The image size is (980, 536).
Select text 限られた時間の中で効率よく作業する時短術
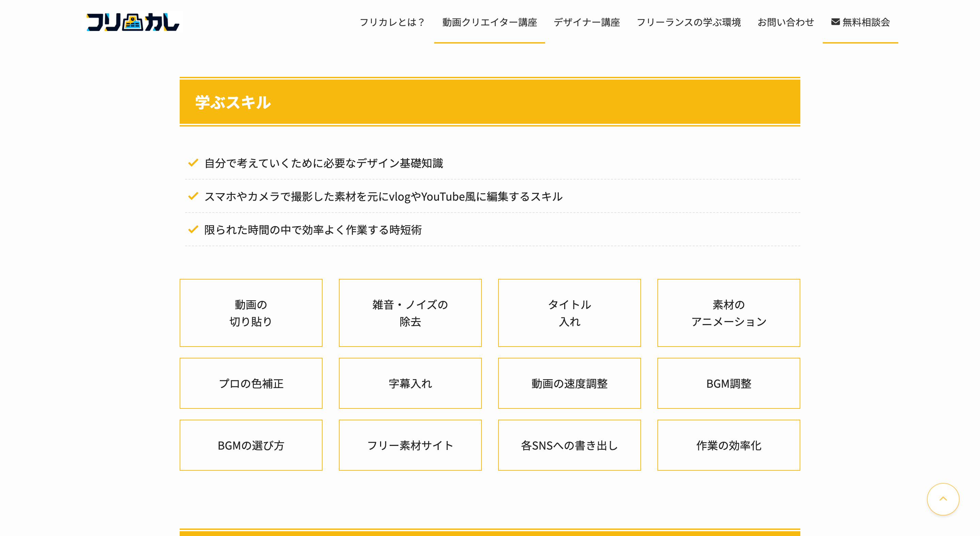tap(313, 230)
